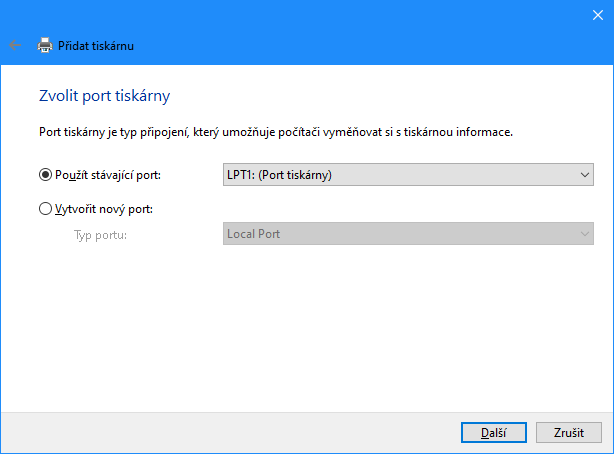Close the Přidat tiskárnu wizard window
This screenshot has width=614, height=454.
tap(598, 15)
